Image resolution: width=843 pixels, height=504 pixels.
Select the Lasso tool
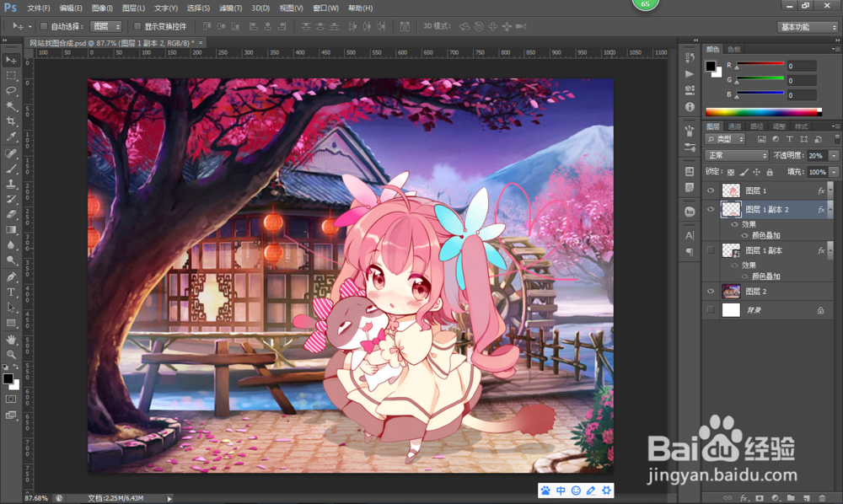(11, 91)
